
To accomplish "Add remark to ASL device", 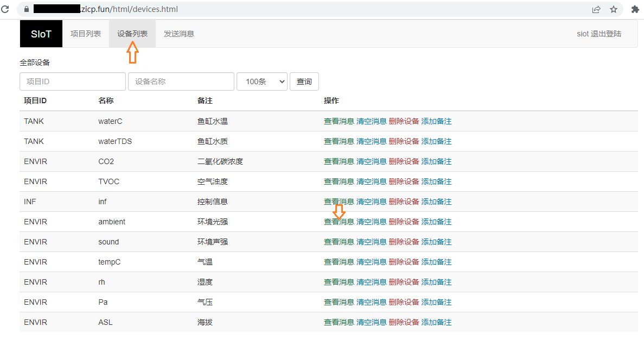I will [436, 323].
